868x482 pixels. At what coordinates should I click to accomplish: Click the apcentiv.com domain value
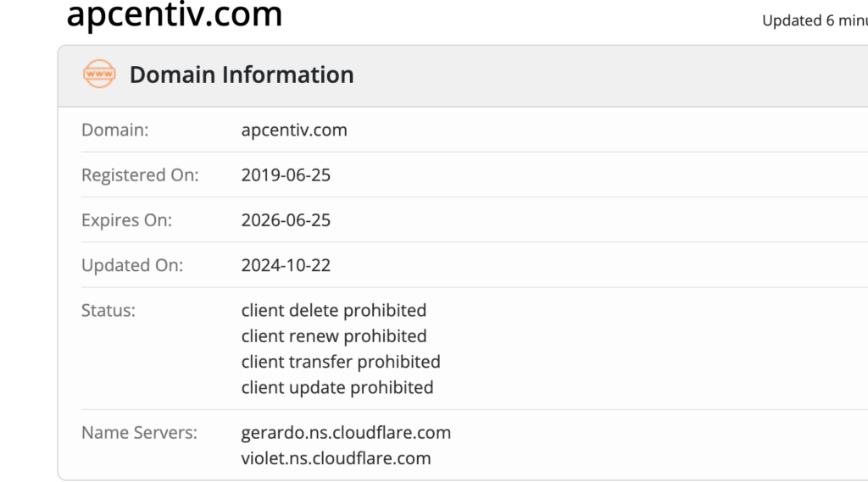click(x=294, y=130)
